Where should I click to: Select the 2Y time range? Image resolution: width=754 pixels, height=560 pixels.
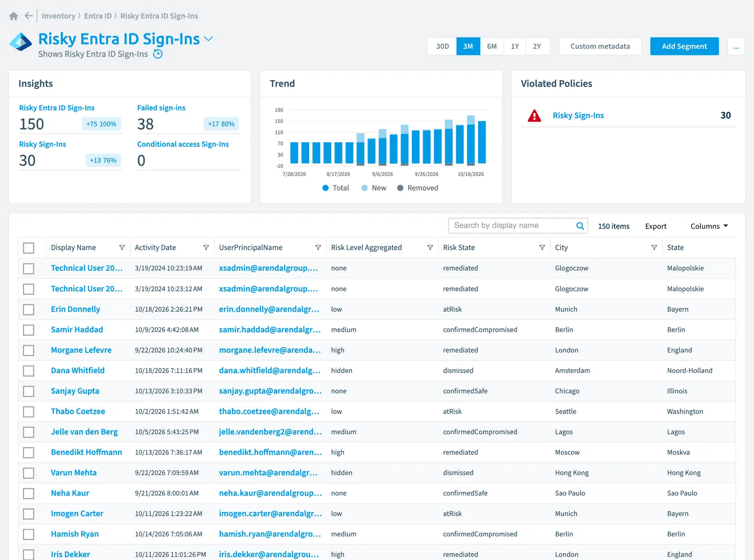click(537, 46)
